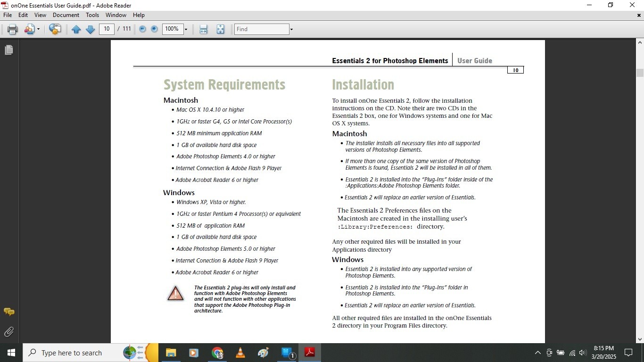The image size is (644, 362).
Task: Open the Attachments paperclip panel
Action: (x=8, y=332)
